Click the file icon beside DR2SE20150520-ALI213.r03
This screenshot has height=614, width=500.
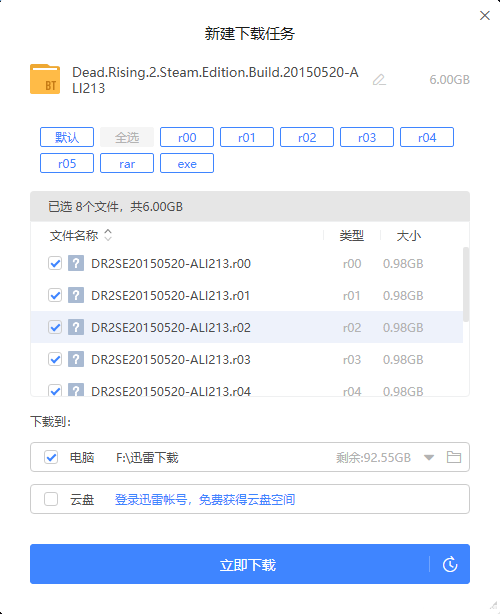pos(76,359)
